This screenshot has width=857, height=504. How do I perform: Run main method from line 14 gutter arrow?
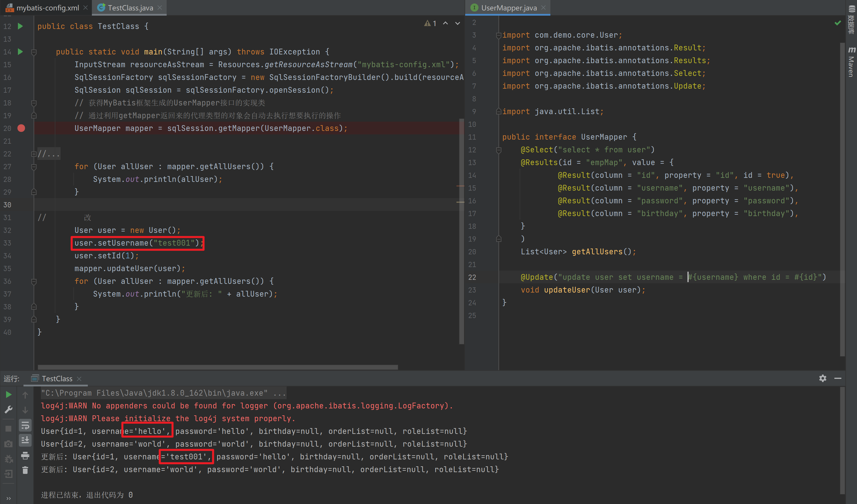(x=20, y=52)
